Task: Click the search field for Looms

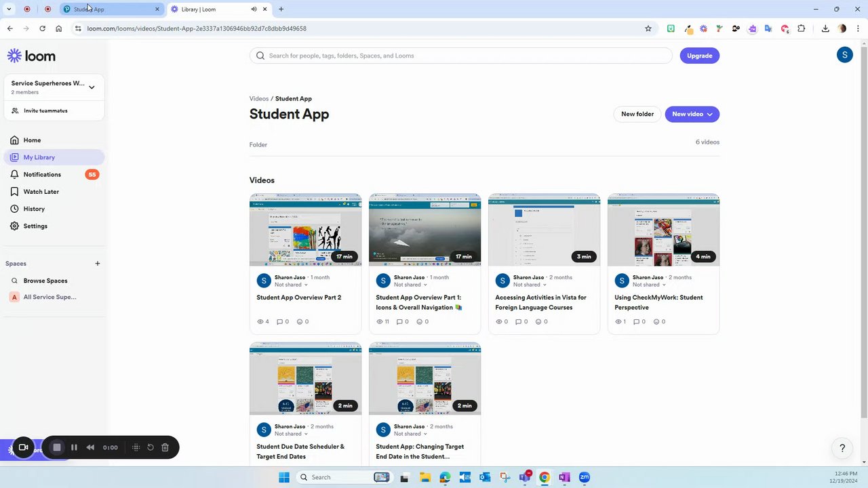Action: pos(461,56)
